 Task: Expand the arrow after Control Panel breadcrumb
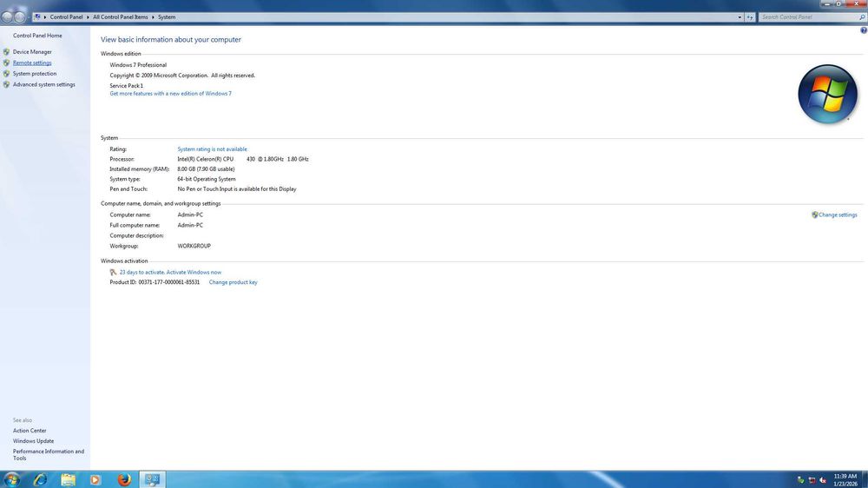[88, 17]
